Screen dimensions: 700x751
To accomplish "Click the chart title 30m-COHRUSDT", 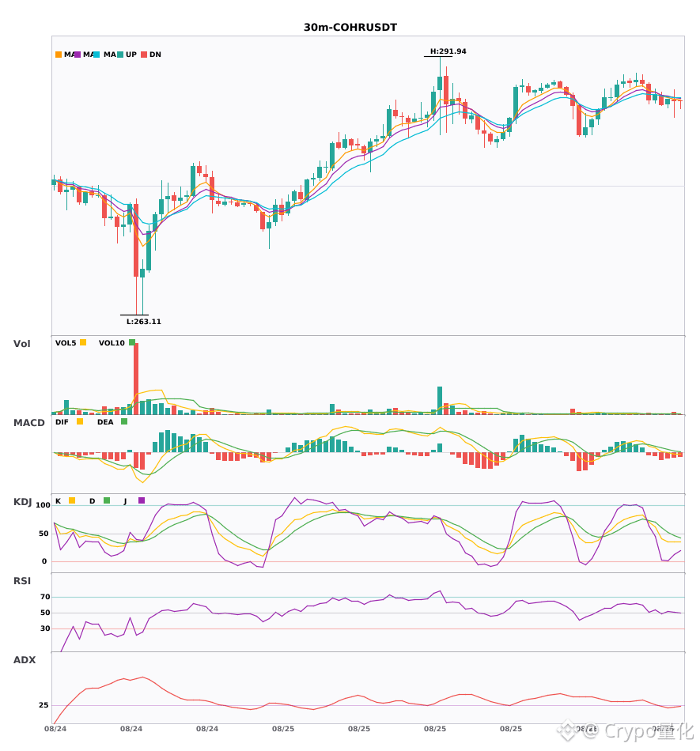I will pyautogui.click(x=350, y=28).
